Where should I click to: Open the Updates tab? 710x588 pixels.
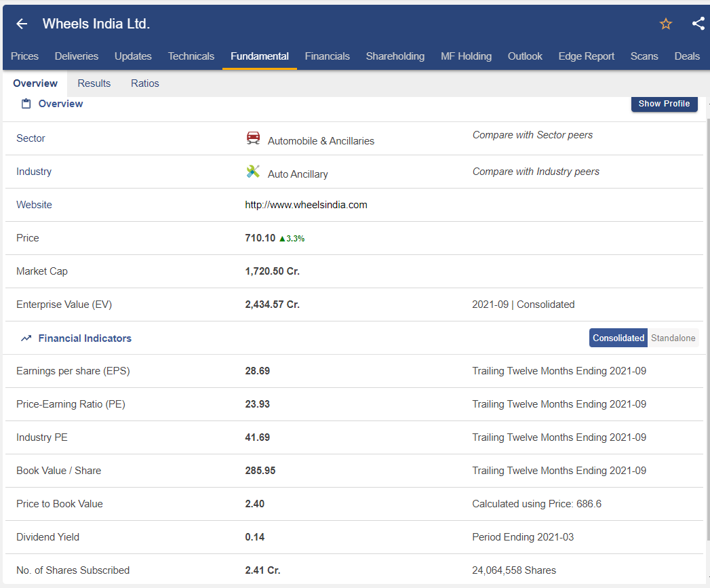133,56
